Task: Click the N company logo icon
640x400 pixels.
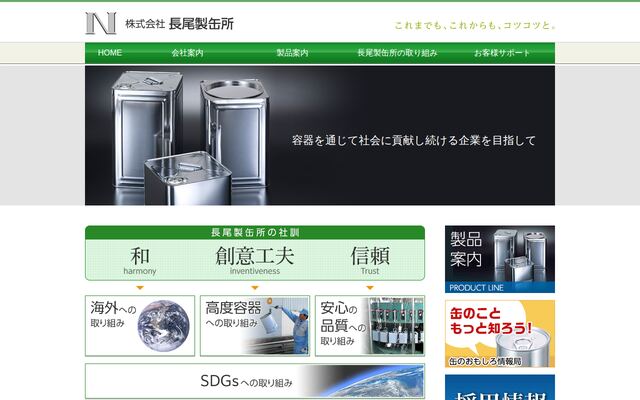Action: pos(100,23)
